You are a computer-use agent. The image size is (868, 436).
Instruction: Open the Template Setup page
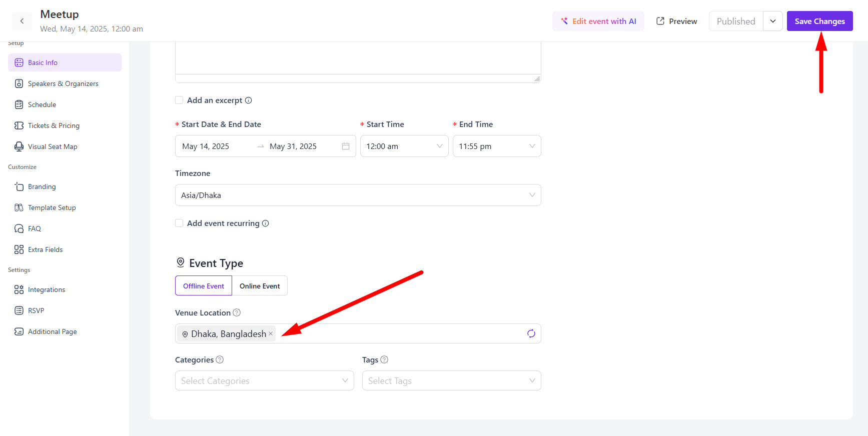tap(65, 207)
